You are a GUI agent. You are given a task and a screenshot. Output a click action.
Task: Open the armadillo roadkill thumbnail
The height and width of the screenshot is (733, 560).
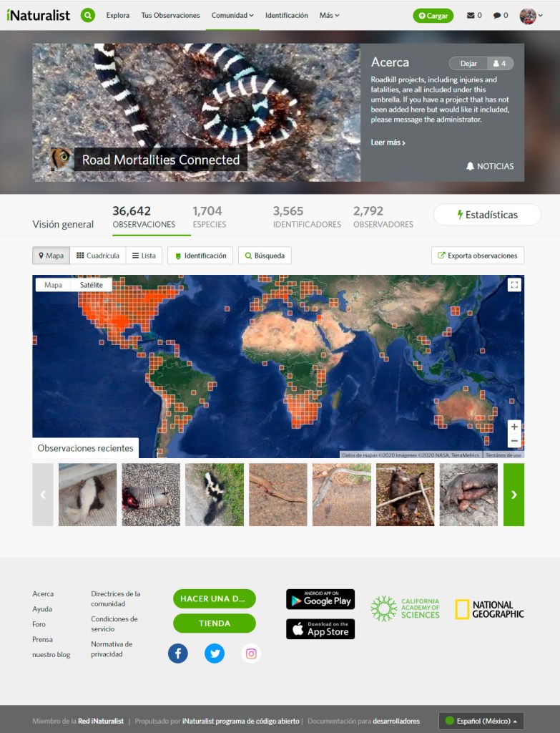click(151, 495)
